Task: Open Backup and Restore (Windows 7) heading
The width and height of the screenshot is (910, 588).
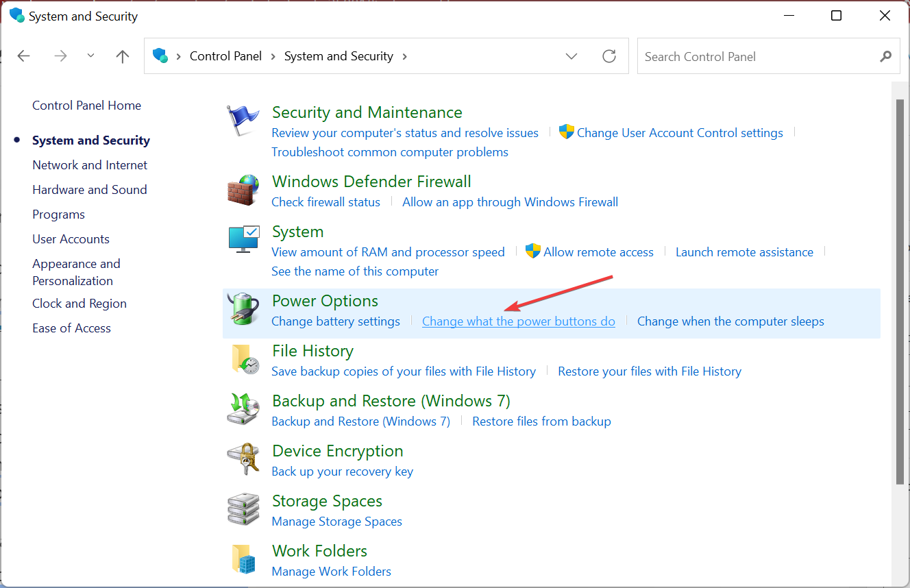Action: [x=391, y=401]
